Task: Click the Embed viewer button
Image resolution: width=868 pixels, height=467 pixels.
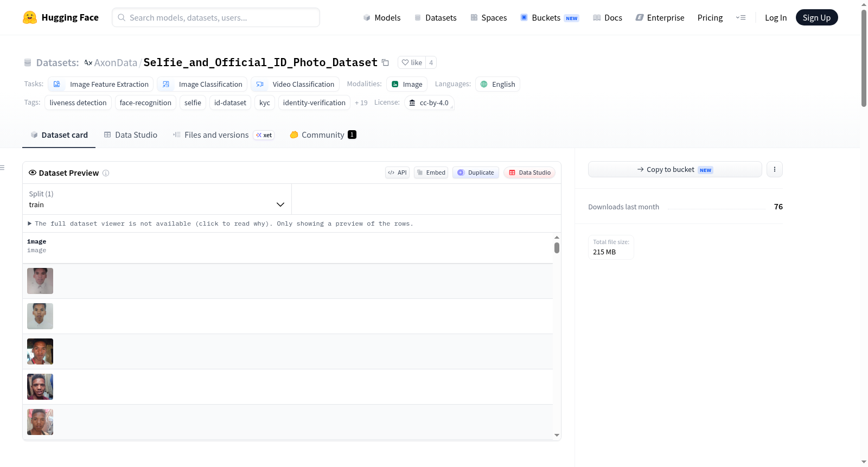Action: [431, 172]
